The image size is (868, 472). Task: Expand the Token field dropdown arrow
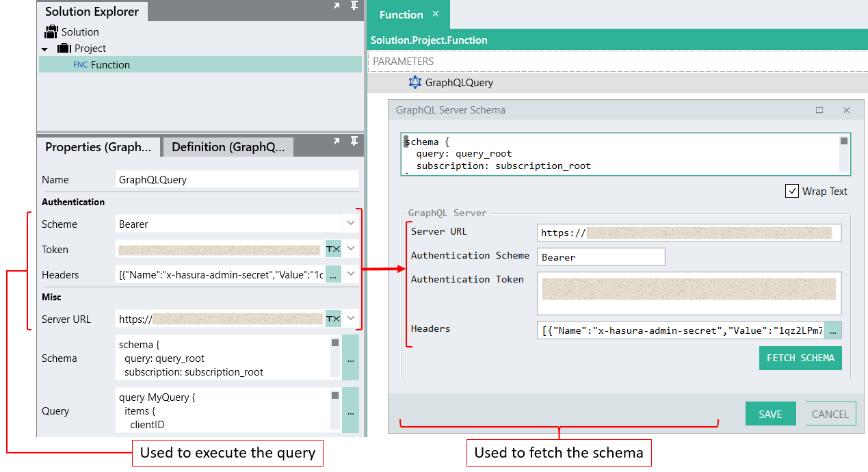coord(351,250)
